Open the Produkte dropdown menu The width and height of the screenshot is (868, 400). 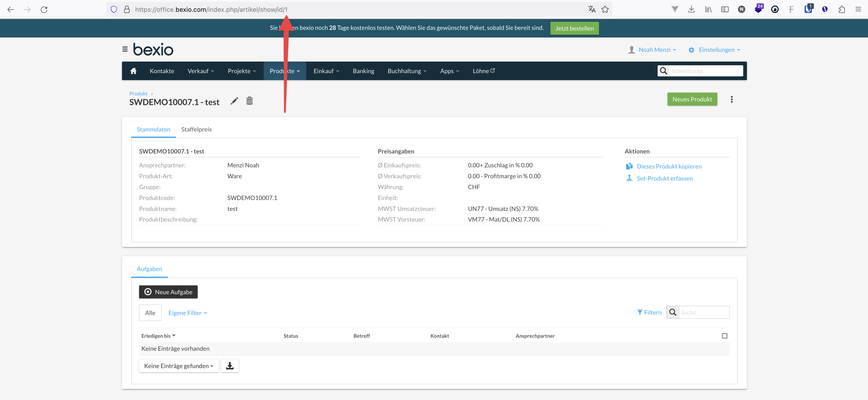tap(284, 71)
